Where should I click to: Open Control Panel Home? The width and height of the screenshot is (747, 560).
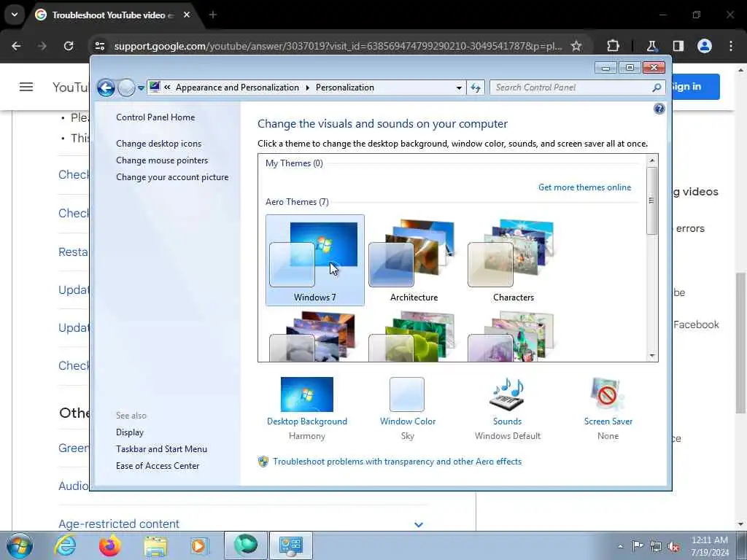(x=155, y=117)
